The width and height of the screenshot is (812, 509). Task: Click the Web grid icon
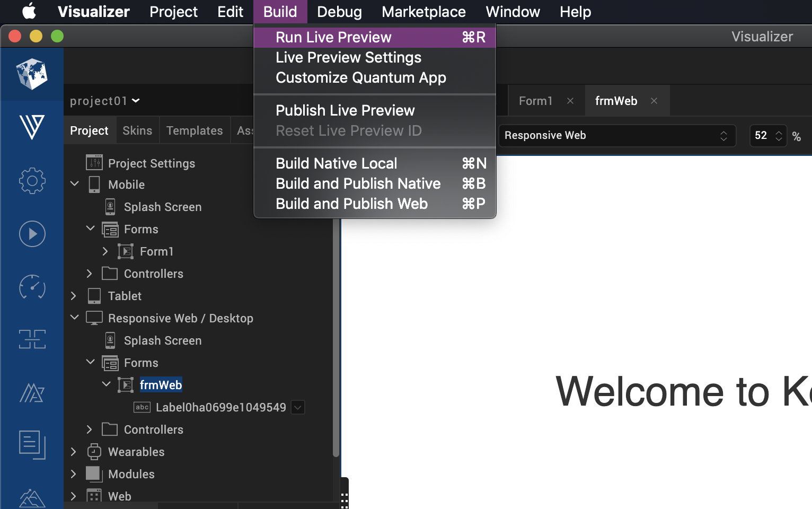pos(94,496)
